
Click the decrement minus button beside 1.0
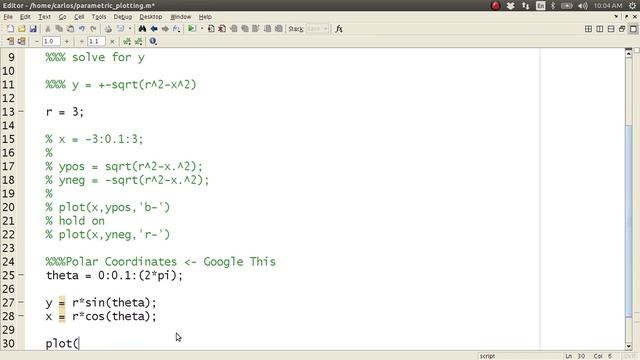(37, 41)
